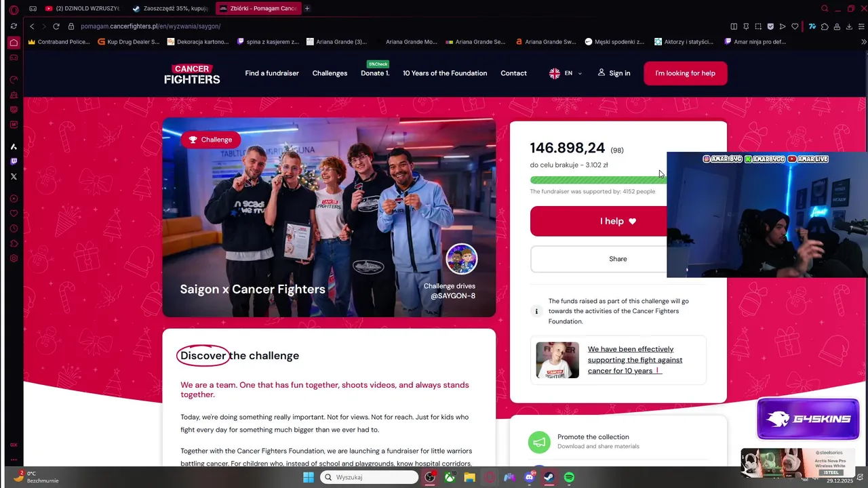The height and width of the screenshot is (488, 868).
Task: Open Contact menu item
Action: (513, 73)
